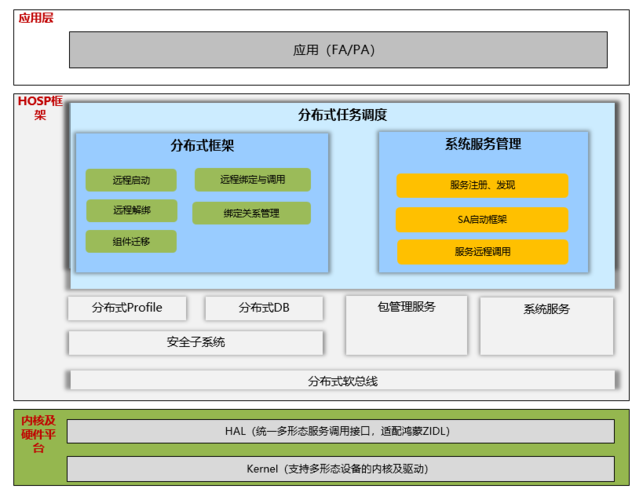This screenshot has width=643, height=500.
Task: Select the 分布式Profile box
Action: pyautogui.click(x=127, y=308)
